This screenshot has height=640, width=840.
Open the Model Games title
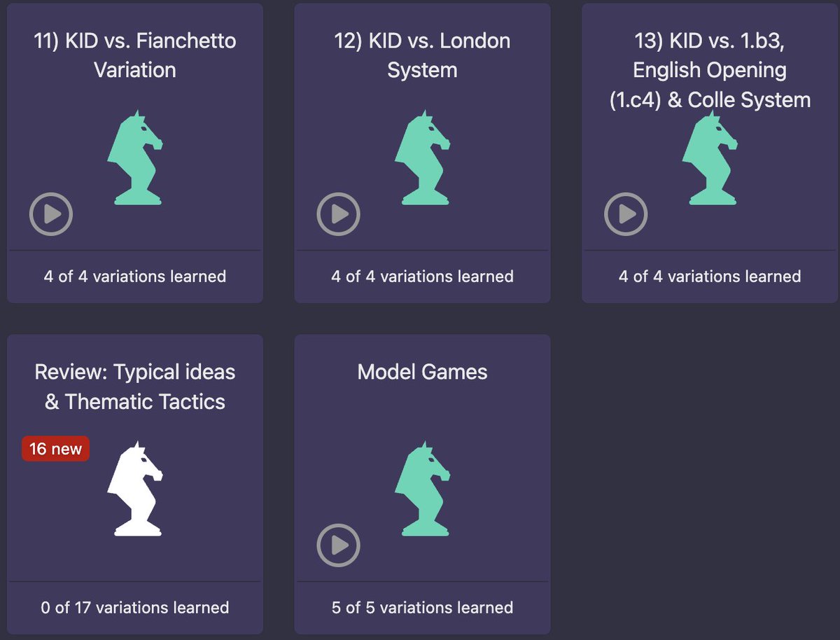pos(423,372)
